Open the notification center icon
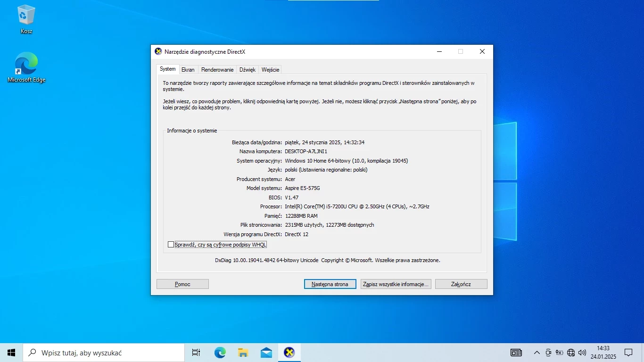 [x=628, y=353]
